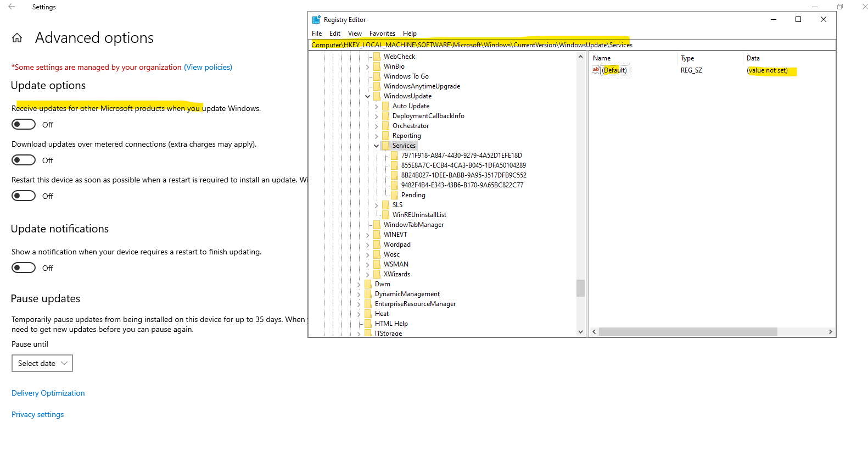Toggle restart device as soon as possible

coord(24,196)
